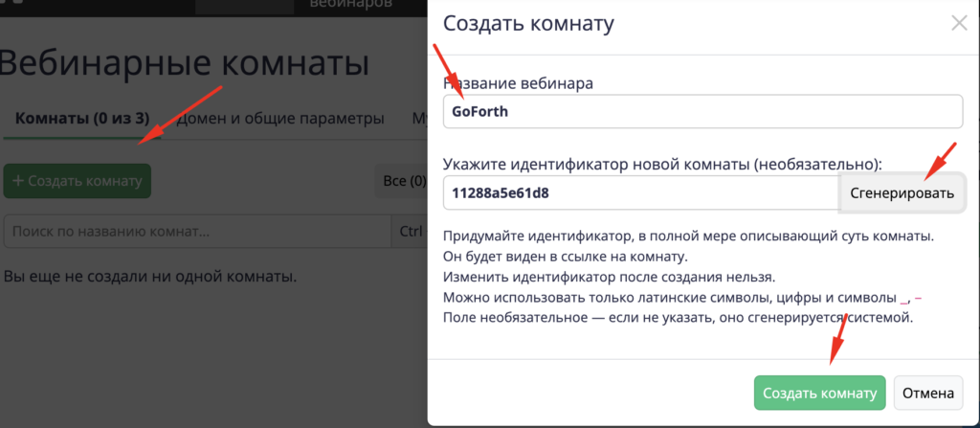This screenshot has width=980, height=428.
Task: Click the Поиск по названию комнат search box
Action: pos(198,231)
